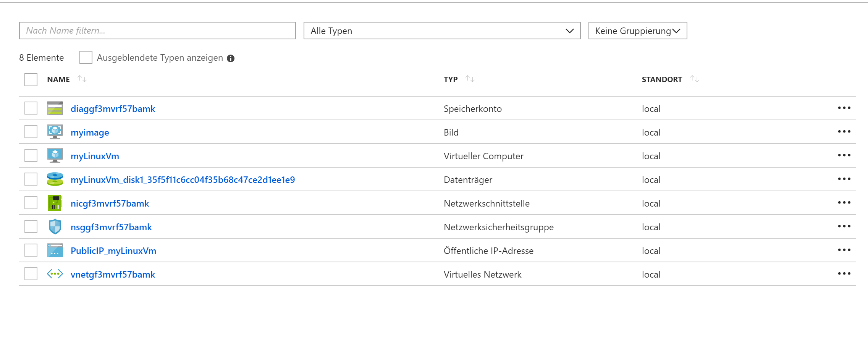
Task: Open the PublicIP_myLinuxVm link
Action: (113, 251)
